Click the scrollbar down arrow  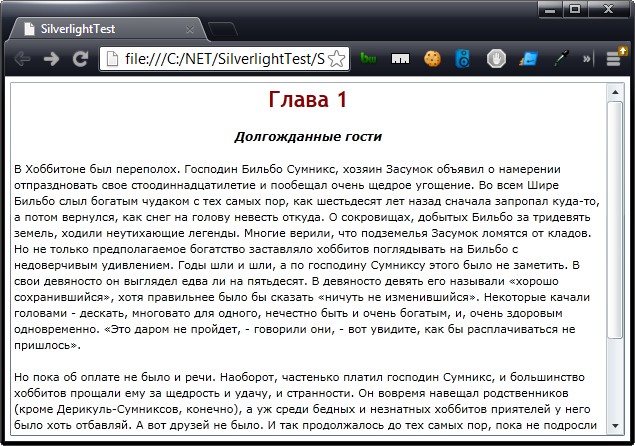(615, 425)
